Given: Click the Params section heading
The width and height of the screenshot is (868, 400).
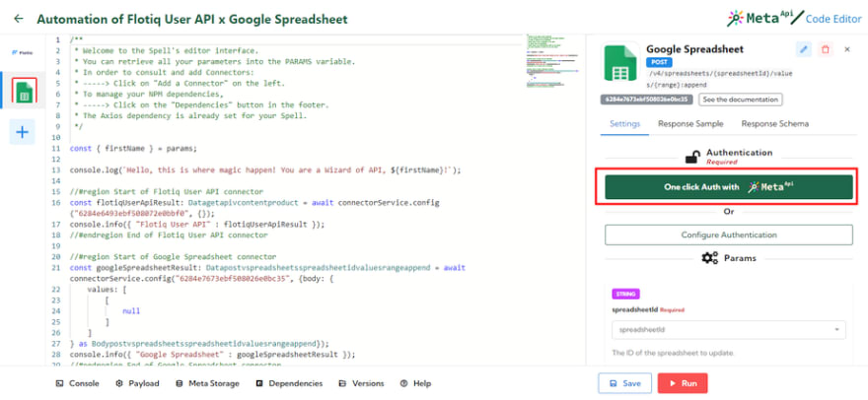Looking at the screenshot, I should (x=729, y=258).
